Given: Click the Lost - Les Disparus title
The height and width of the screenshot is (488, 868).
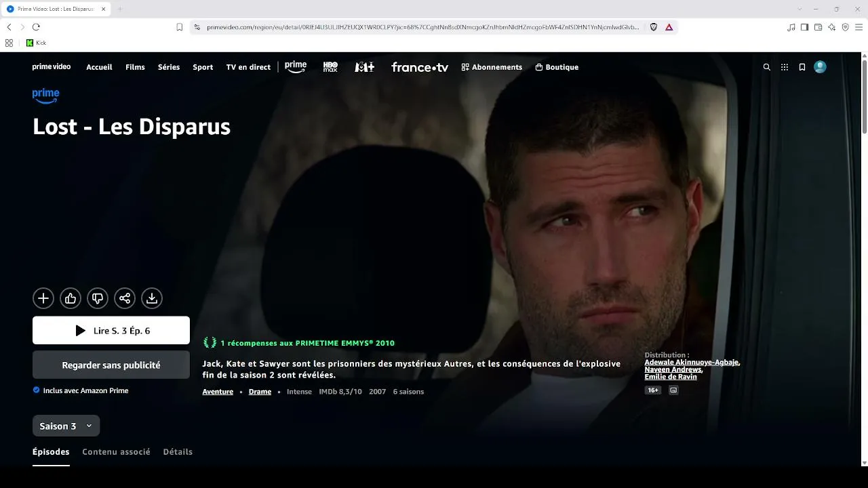Looking at the screenshot, I should point(132,127).
